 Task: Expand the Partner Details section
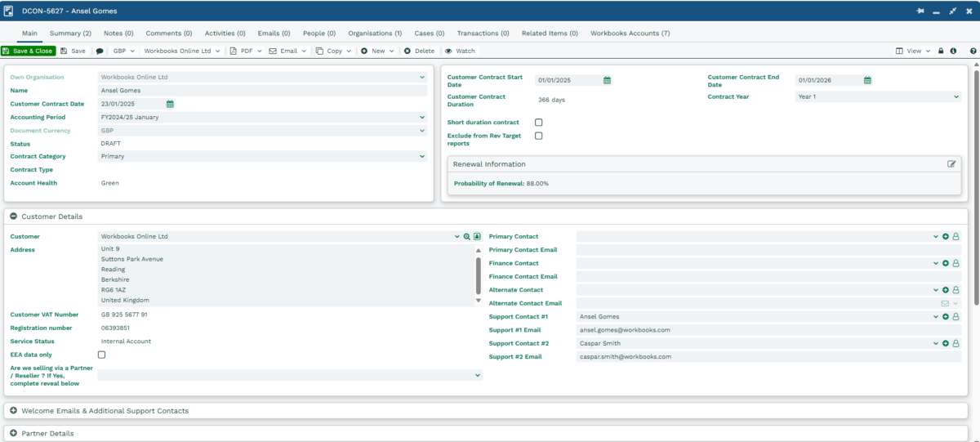[x=14, y=433]
